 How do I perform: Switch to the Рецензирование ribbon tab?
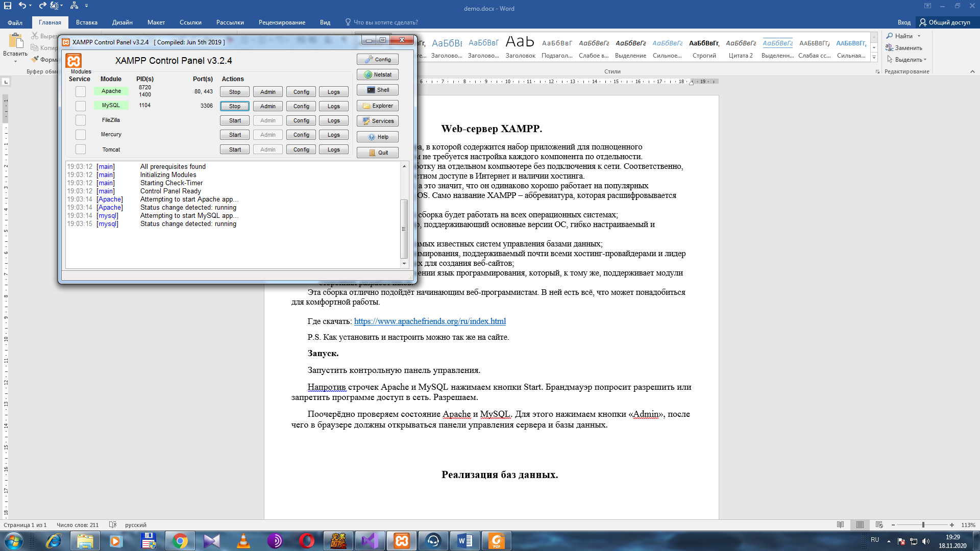(x=282, y=22)
